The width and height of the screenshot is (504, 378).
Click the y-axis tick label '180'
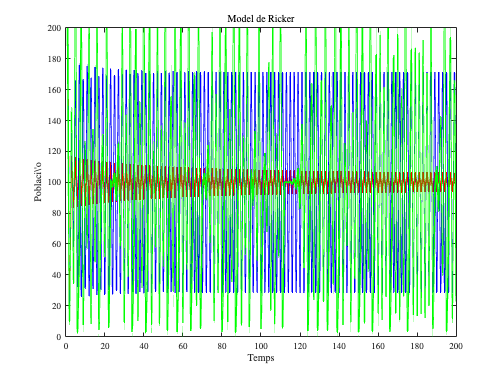point(54,59)
